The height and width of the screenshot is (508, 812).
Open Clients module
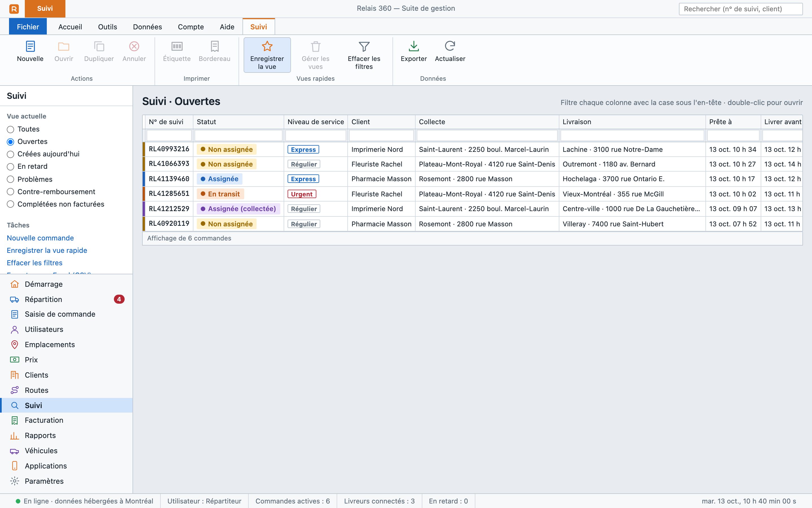[x=67, y=375]
